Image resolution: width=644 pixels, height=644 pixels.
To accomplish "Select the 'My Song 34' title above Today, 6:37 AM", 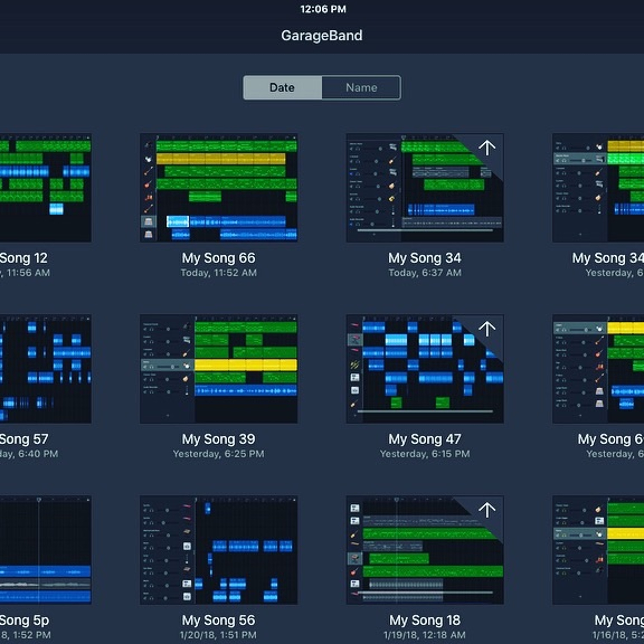I will pos(425,258).
